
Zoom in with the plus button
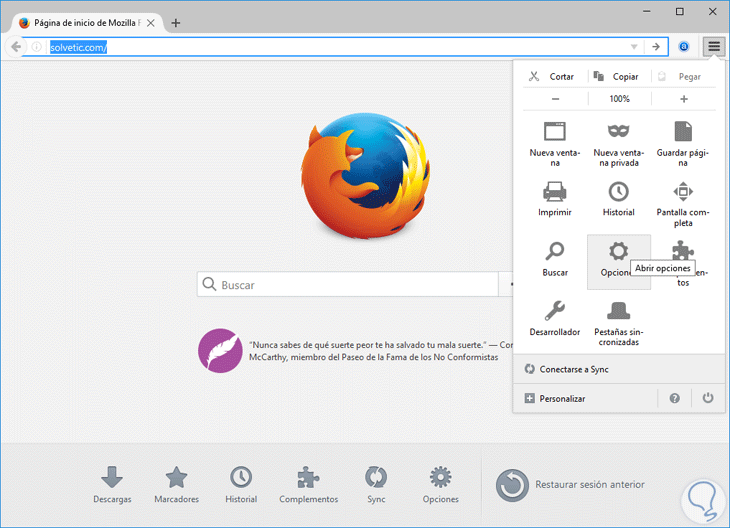coord(683,99)
